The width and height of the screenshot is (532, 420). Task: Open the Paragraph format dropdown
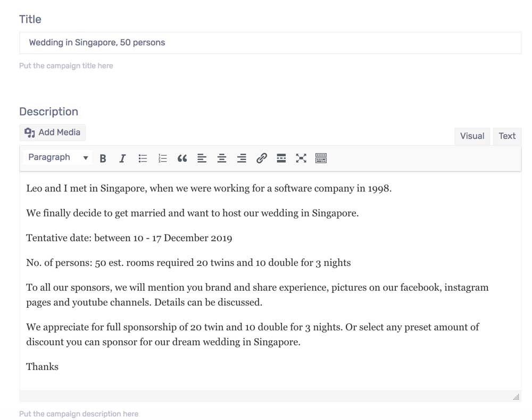point(57,157)
